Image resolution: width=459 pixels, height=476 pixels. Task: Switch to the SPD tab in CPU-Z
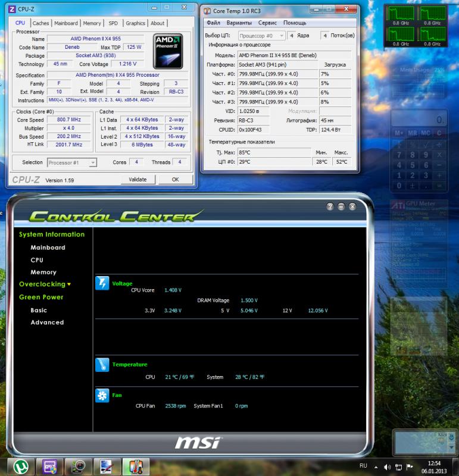113,23
